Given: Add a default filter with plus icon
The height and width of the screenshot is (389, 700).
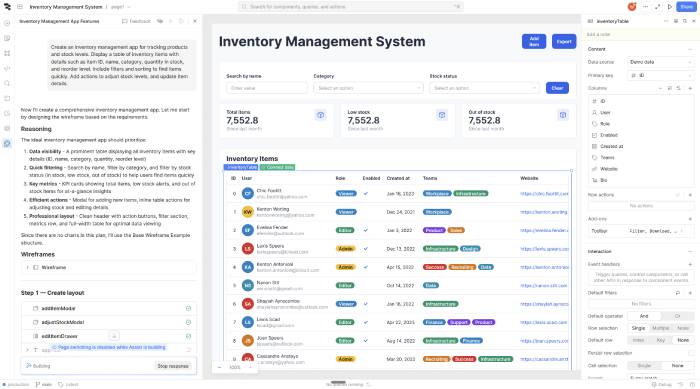Looking at the screenshot, I should pos(690,293).
